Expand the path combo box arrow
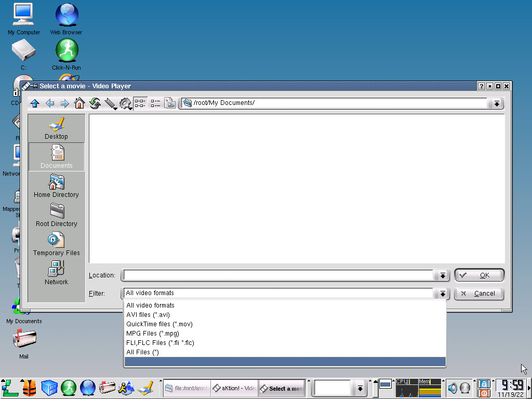 (497, 103)
